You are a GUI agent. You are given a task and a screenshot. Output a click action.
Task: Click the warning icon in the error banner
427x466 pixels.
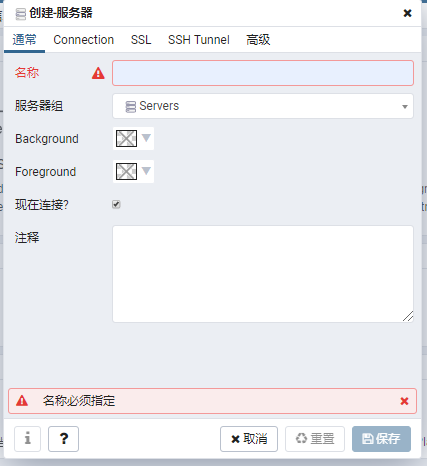click(x=22, y=401)
